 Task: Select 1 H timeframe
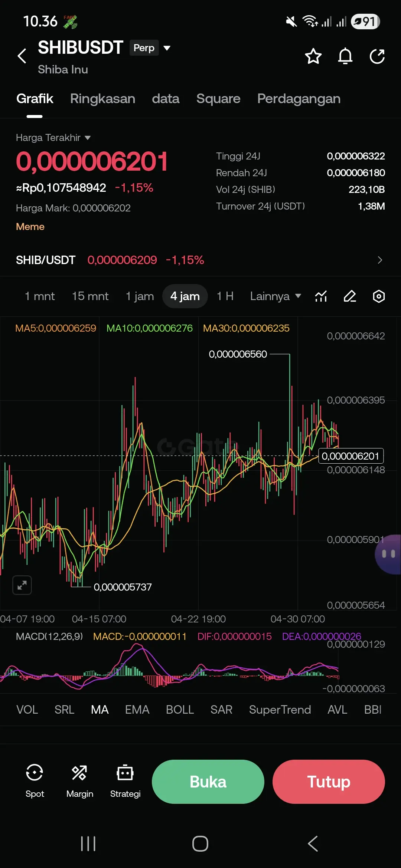point(225,296)
